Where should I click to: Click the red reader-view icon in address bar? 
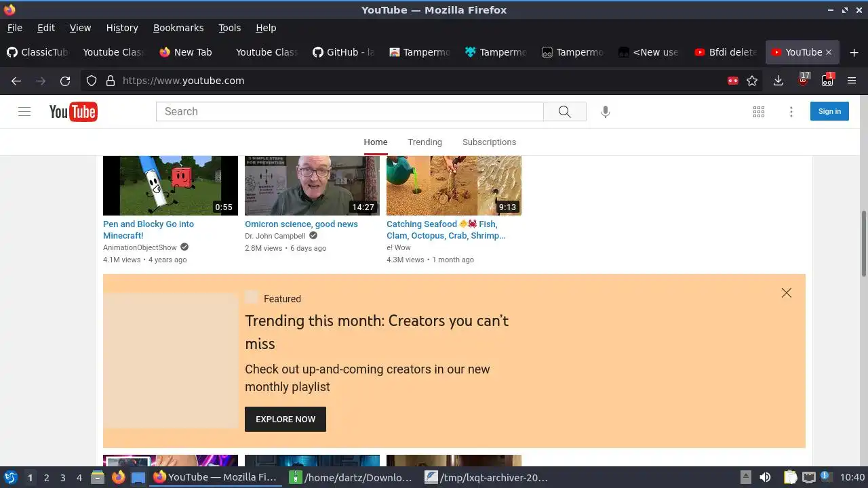732,81
